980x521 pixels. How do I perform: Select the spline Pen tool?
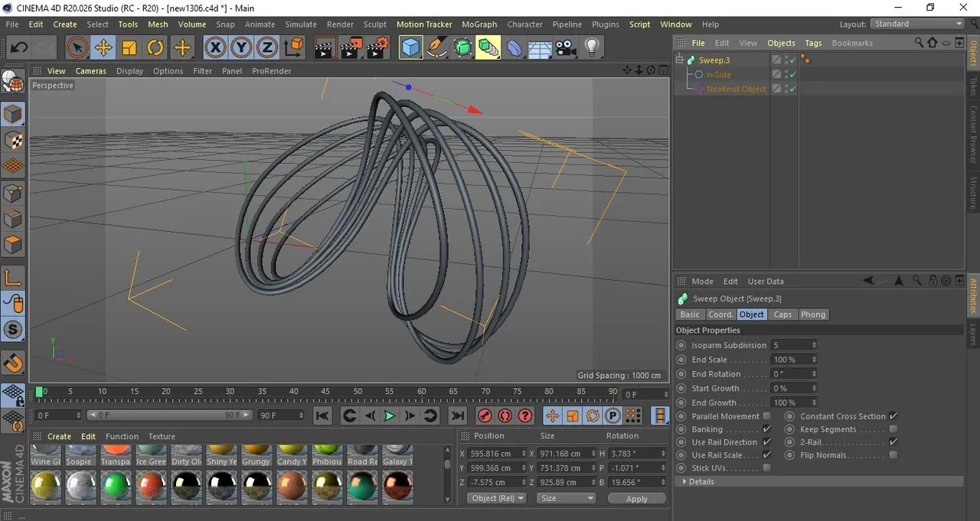tap(437, 48)
